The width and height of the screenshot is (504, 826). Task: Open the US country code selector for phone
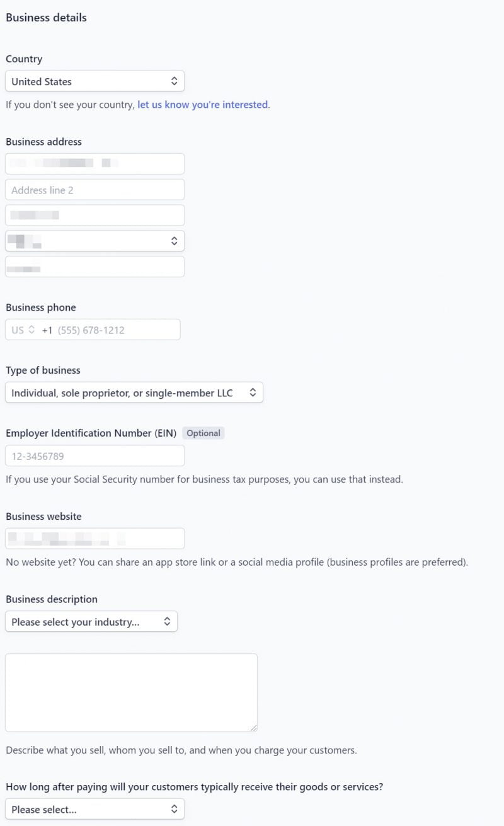(x=23, y=330)
